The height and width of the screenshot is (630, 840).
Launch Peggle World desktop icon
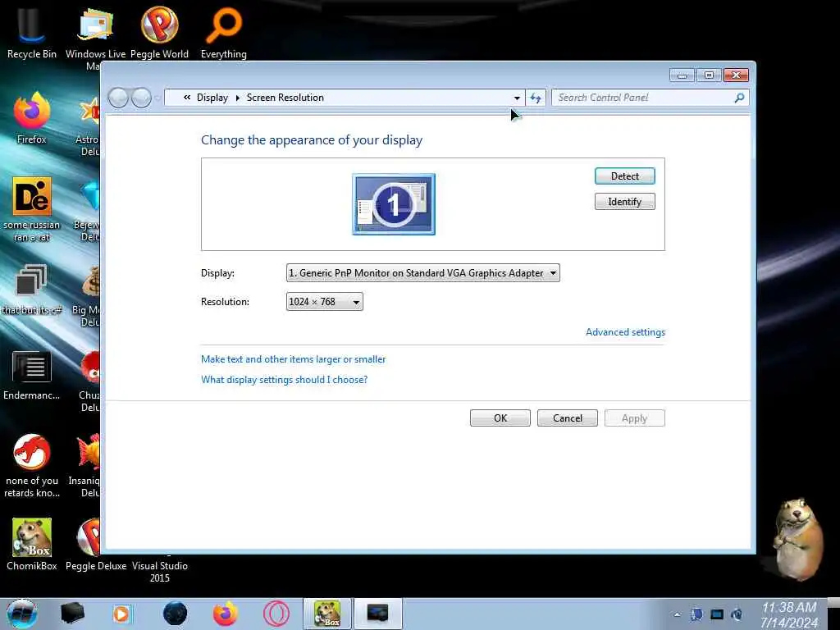(x=160, y=32)
